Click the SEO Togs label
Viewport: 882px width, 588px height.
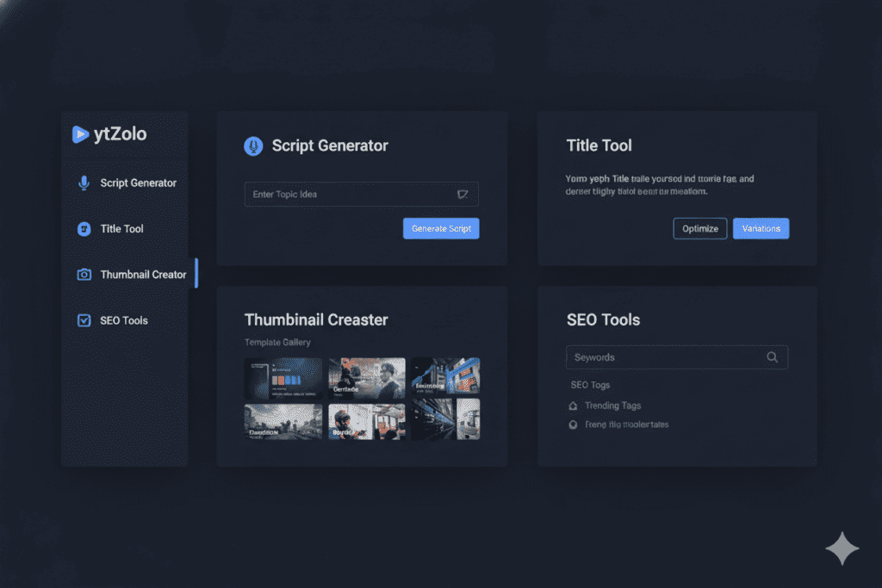pos(590,385)
